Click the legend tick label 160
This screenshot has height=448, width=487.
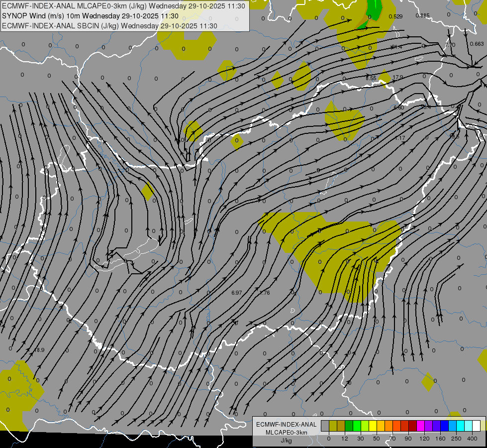[x=440, y=439]
